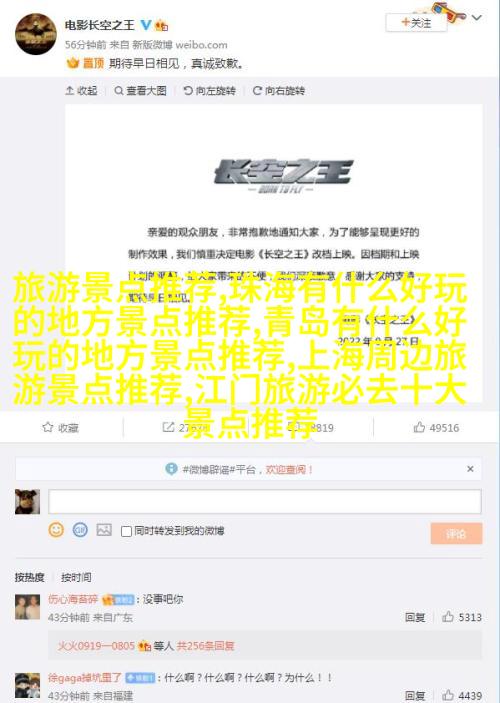Focus the comment input box
This screenshot has width=500, height=703.
[265, 501]
